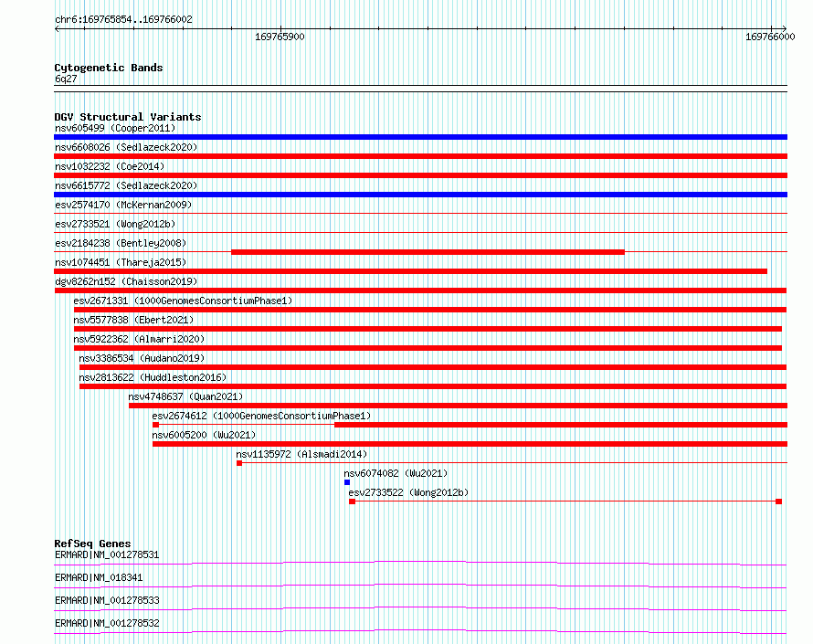Click the red bar under nsv6608026
Viewport: 813px width, 644px height.
(x=420, y=156)
